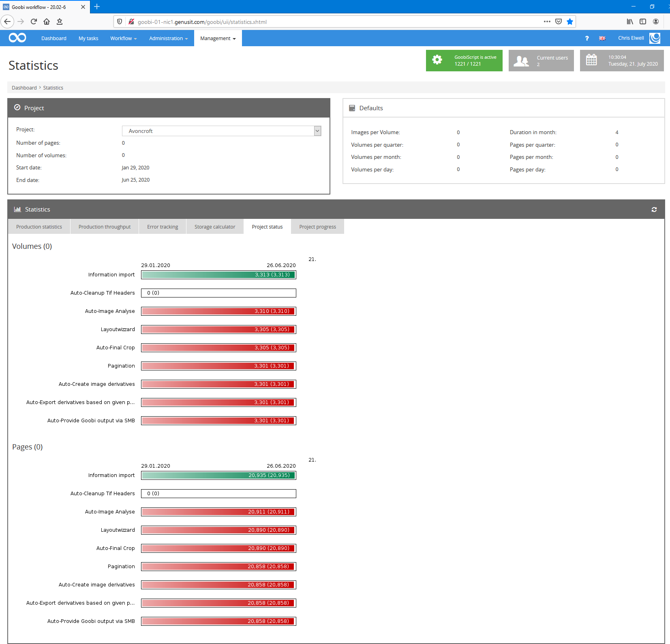Open browser home page icon
670x644 pixels.
coord(47,21)
